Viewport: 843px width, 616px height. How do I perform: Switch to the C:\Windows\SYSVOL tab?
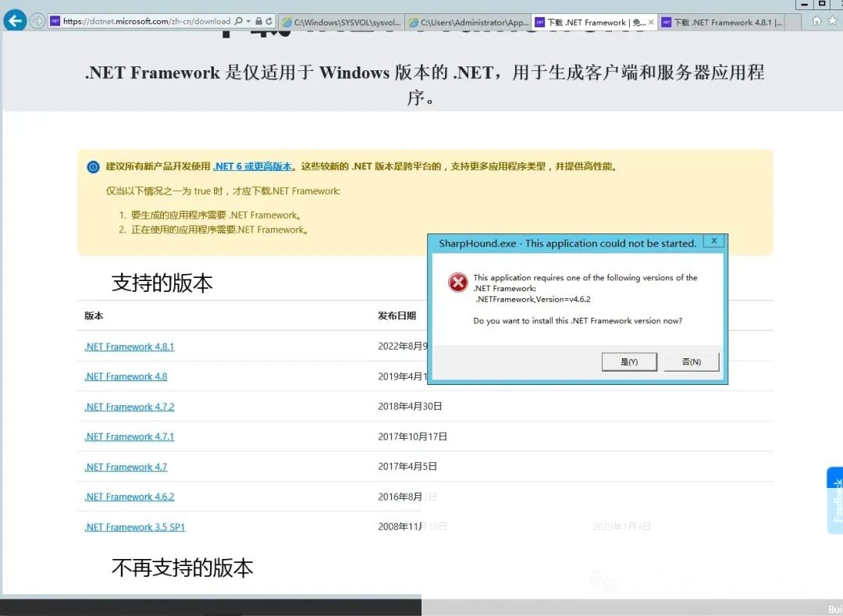click(342, 22)
